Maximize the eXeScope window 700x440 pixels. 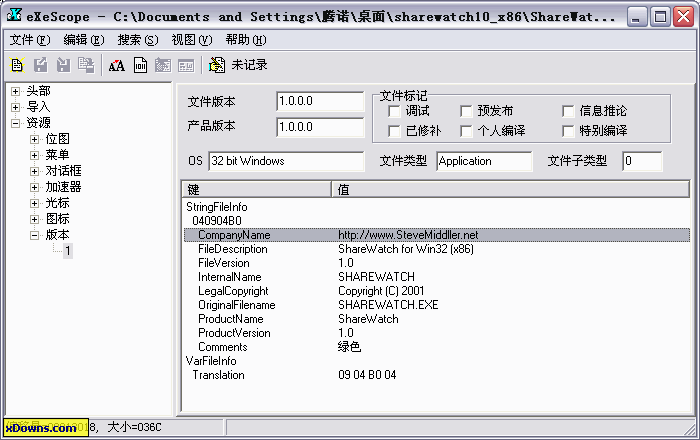[x=660, y=17]
